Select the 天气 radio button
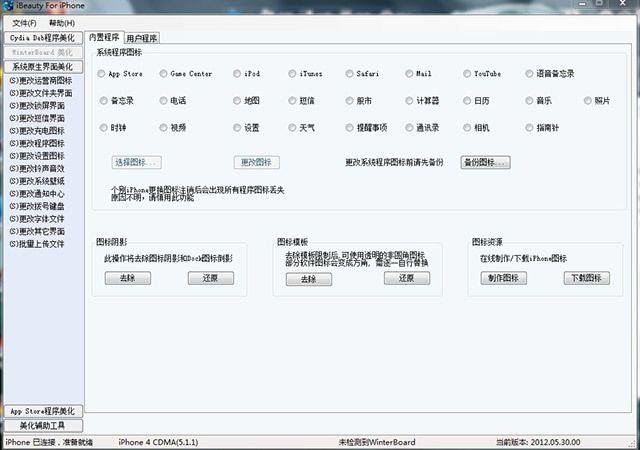 [x=292, y=128]
